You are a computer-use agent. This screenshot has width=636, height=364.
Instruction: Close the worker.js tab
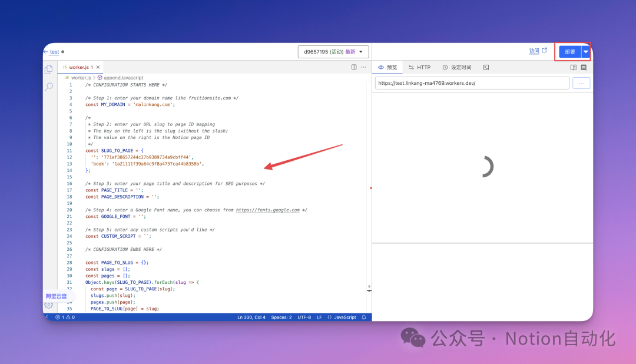[98, 67]
